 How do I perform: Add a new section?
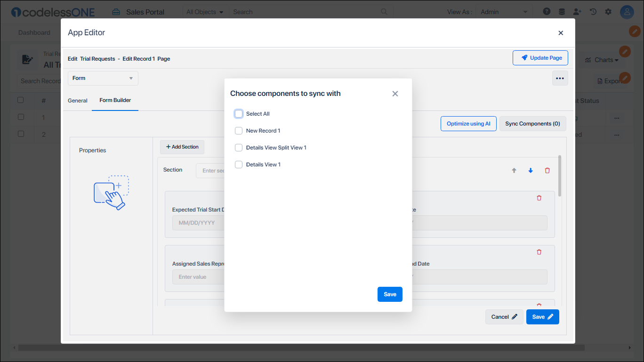pos(182,147)
